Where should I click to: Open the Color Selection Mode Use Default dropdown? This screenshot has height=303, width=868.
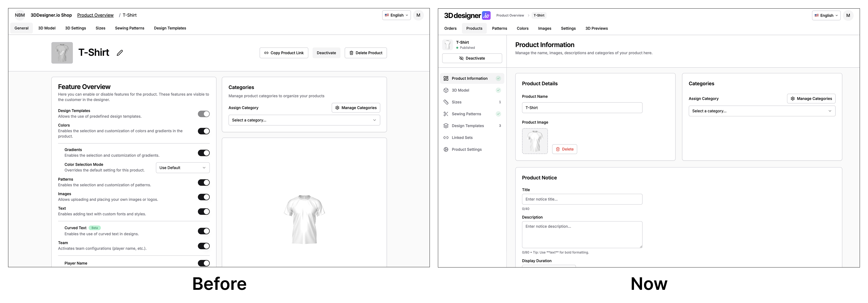pos(182,168)
